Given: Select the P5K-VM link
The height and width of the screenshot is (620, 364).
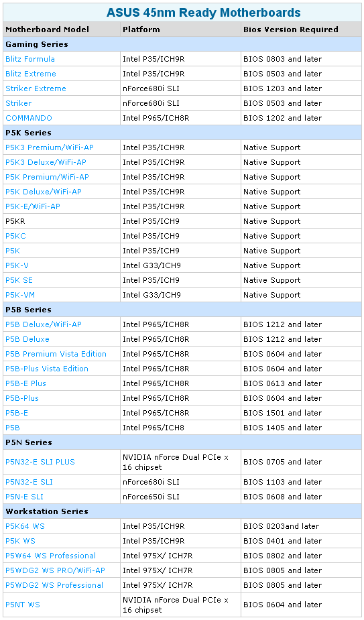Looking at the screenshot, I should pyautogui.click(x=17, y=295).
